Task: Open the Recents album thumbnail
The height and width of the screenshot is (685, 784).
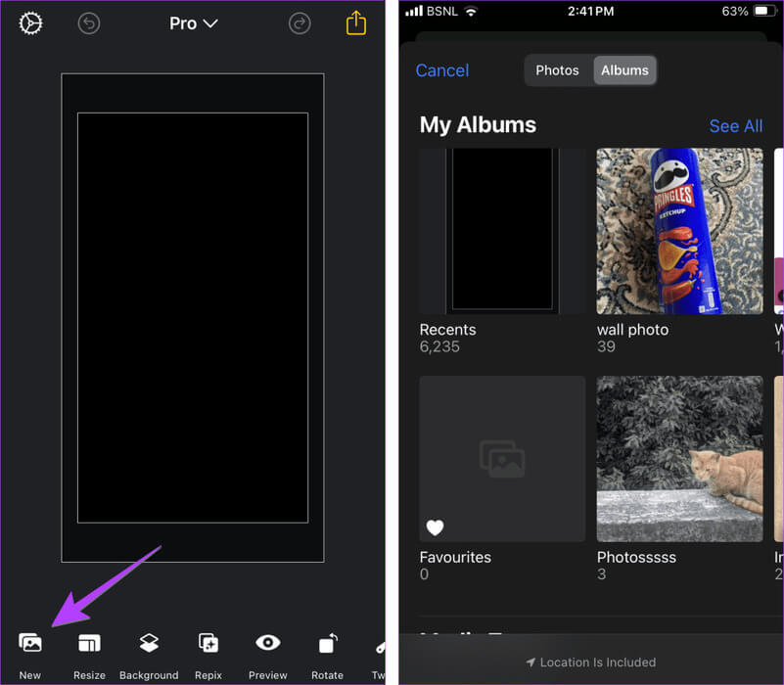Action: 502,231
